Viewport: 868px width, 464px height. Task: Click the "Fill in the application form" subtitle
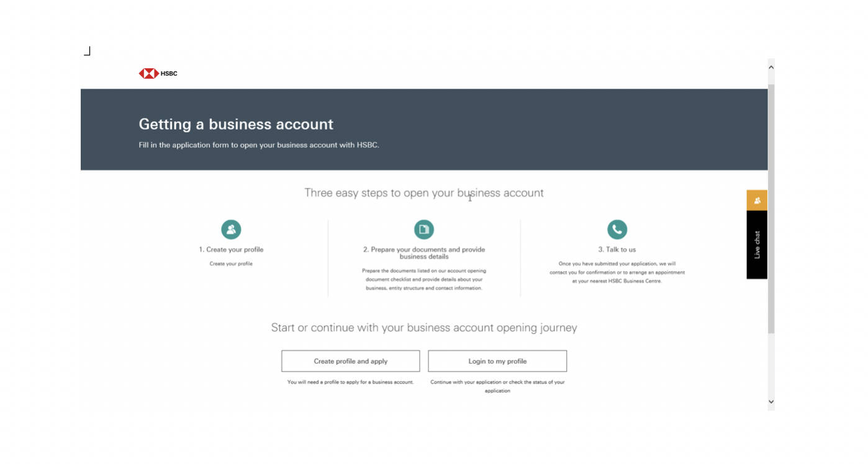[x=259, y=145]
